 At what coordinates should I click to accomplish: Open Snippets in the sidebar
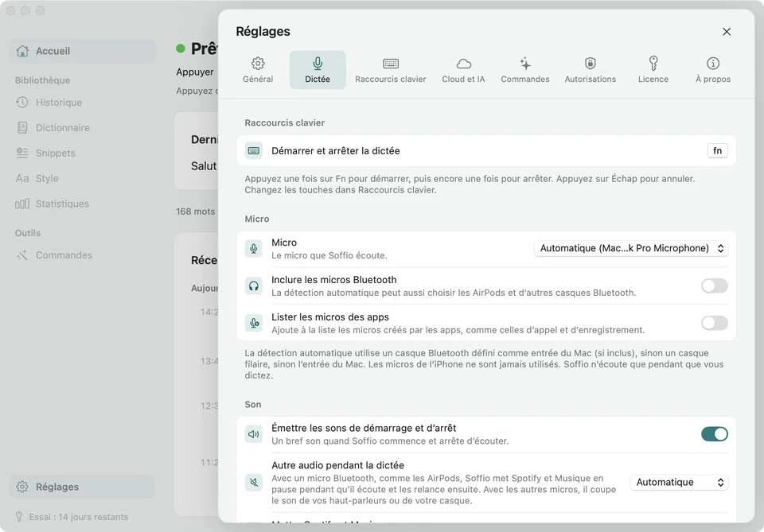pos(82,153)
